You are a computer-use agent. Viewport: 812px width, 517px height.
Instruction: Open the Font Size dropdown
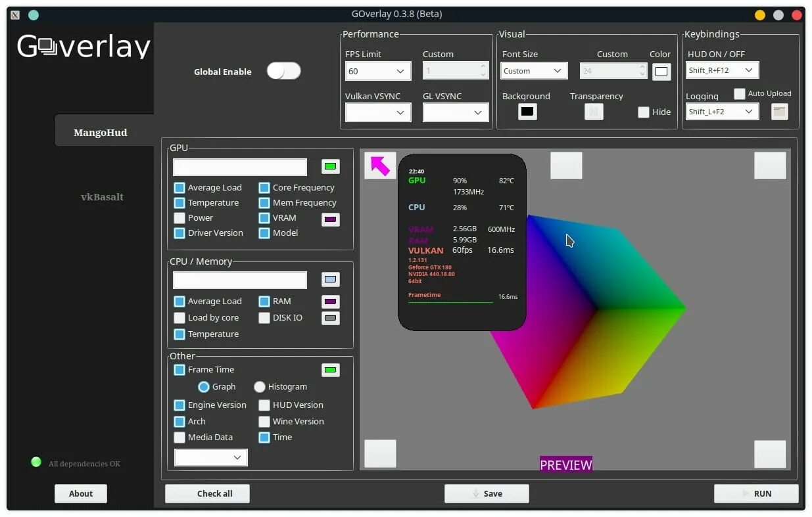pos(535,70)
